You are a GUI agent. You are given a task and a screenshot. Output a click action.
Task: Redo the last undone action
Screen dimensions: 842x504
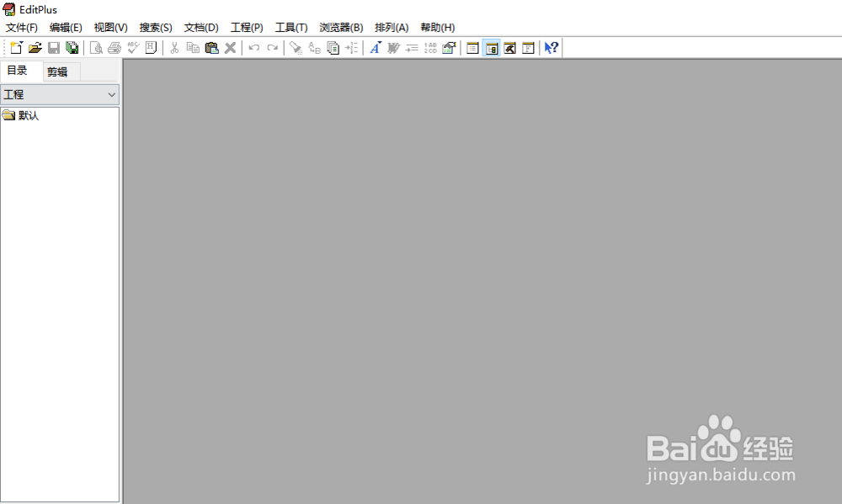click(x=272, y=48)
